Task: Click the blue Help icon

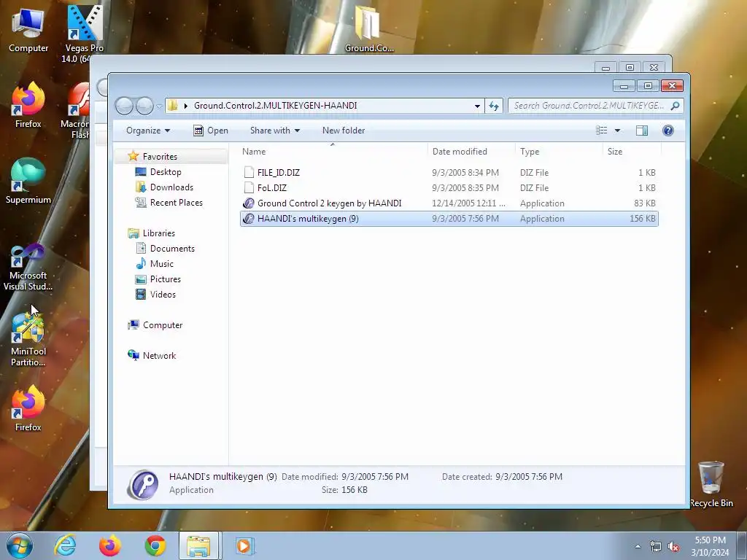Action: click(668, 131)
